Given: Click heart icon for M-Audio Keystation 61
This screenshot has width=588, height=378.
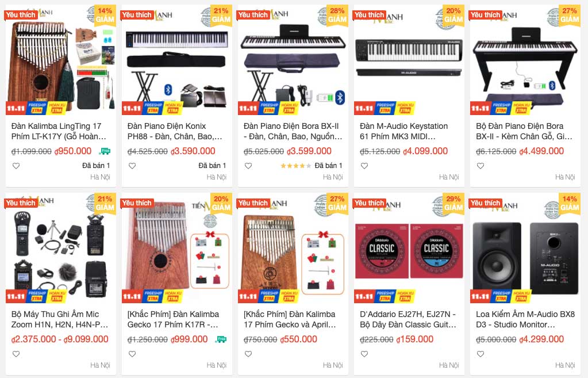Looking at the screenshot, I should (364, 166).
